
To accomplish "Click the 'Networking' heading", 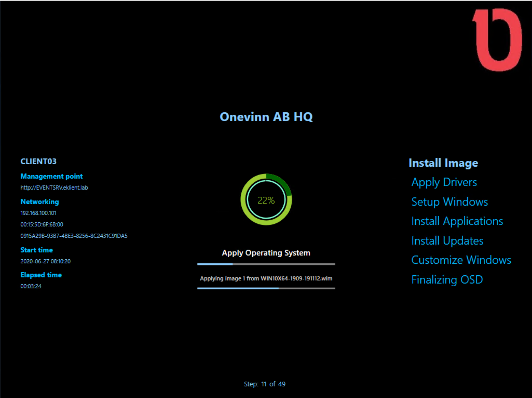I will point(39,202).
